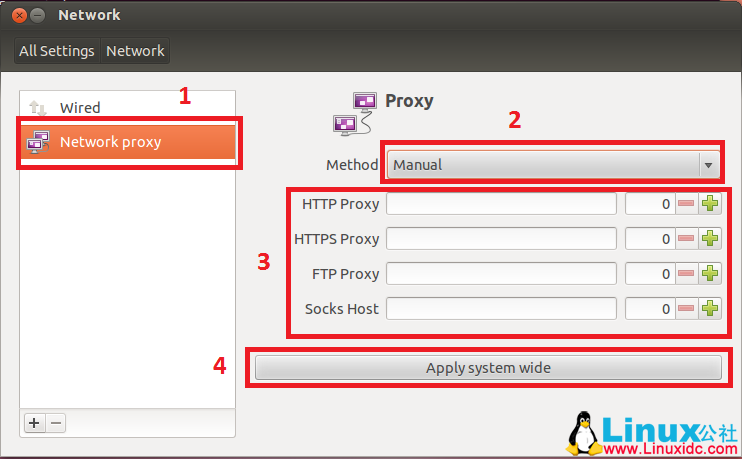Click the Network window title text
Viewport: 742px width, 459px height.
click(x=89, y=15)
